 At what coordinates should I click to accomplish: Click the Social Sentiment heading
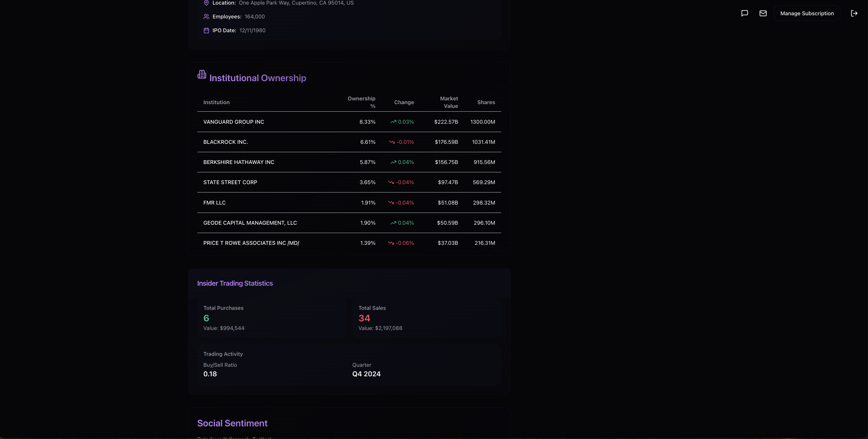pyautogui.click(x=232, y=423)
